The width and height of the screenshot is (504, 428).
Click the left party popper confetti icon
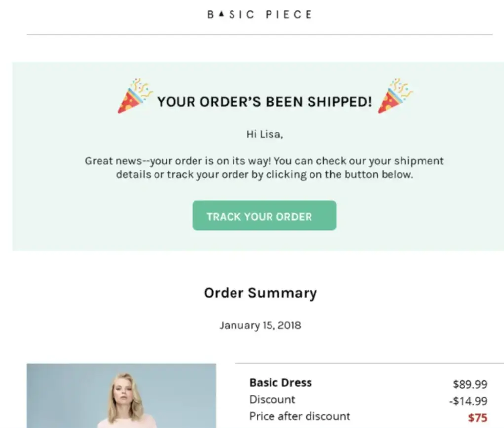[x=132, y=95]
